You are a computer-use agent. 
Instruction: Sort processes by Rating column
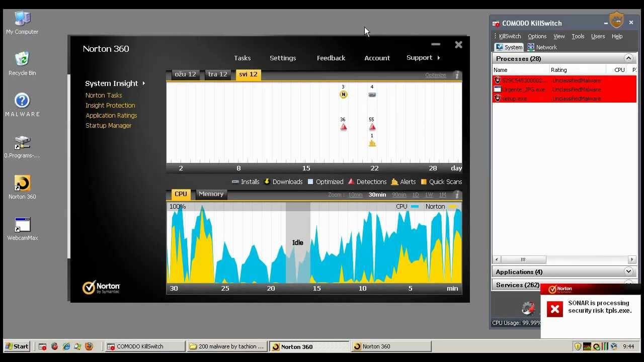(577, 70)
